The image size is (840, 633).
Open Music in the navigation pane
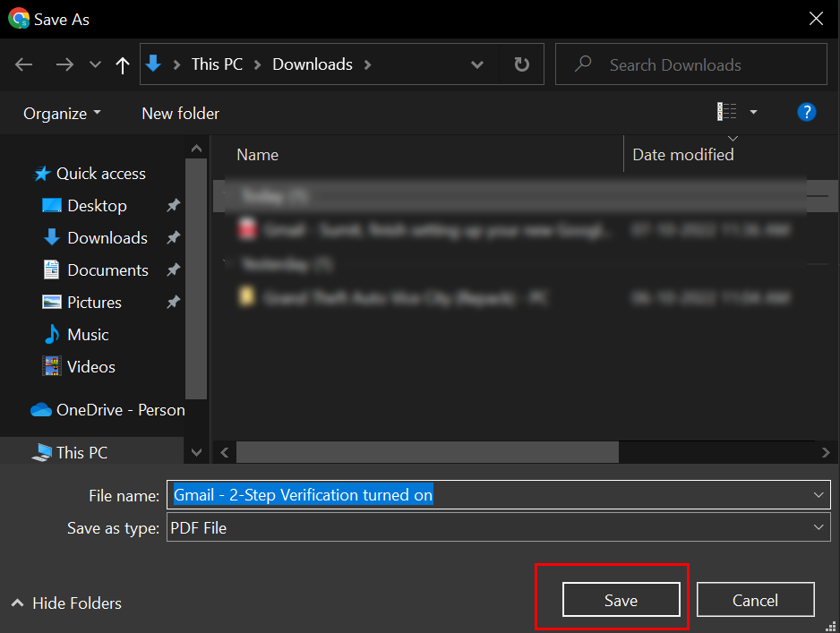point(88,334)
